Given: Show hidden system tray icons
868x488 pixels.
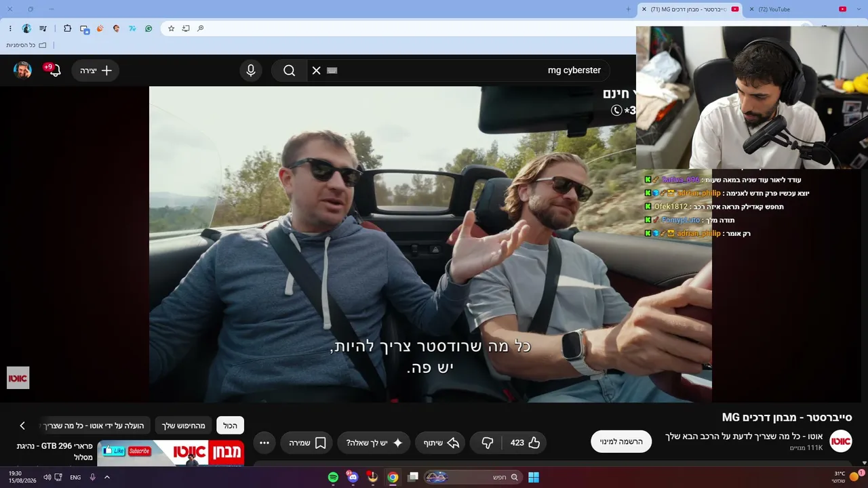Looking at the screenshot, I should point(106,477).
